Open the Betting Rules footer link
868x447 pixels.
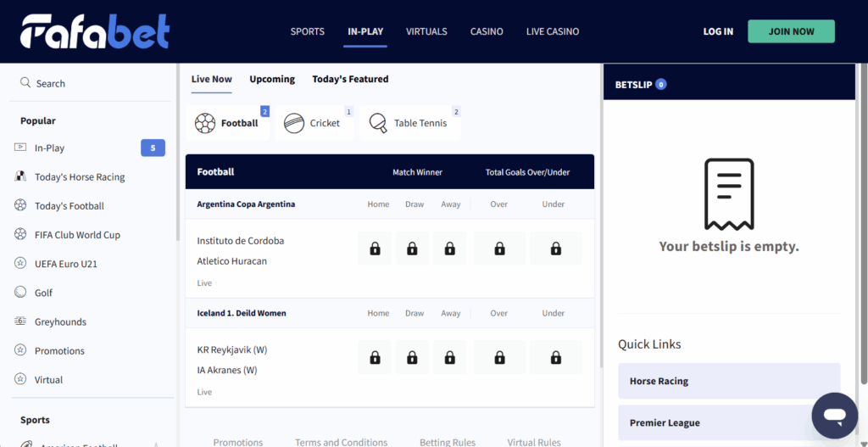pyautogui.click(x=448, y=442)
